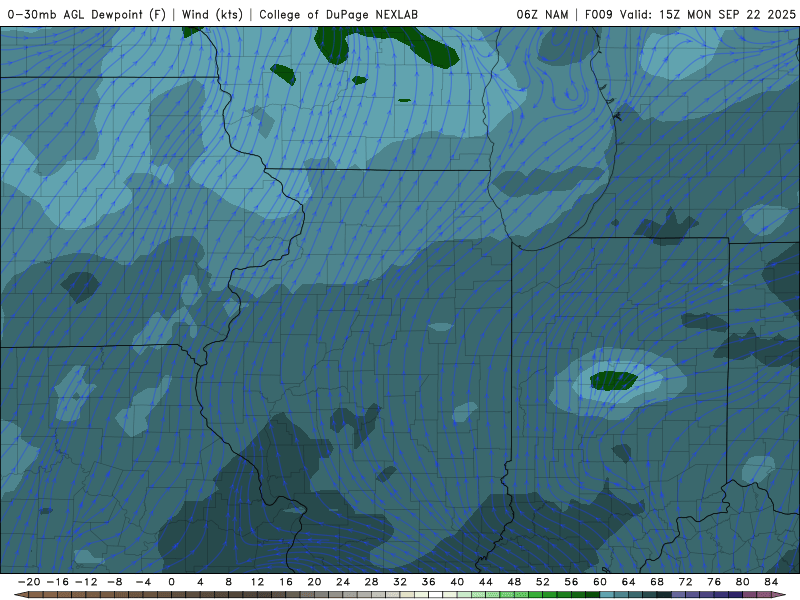Click the 48 label on the dewpoint legend
The width and height of the screenshot is (800, 600).
click(x=514, y=582)
